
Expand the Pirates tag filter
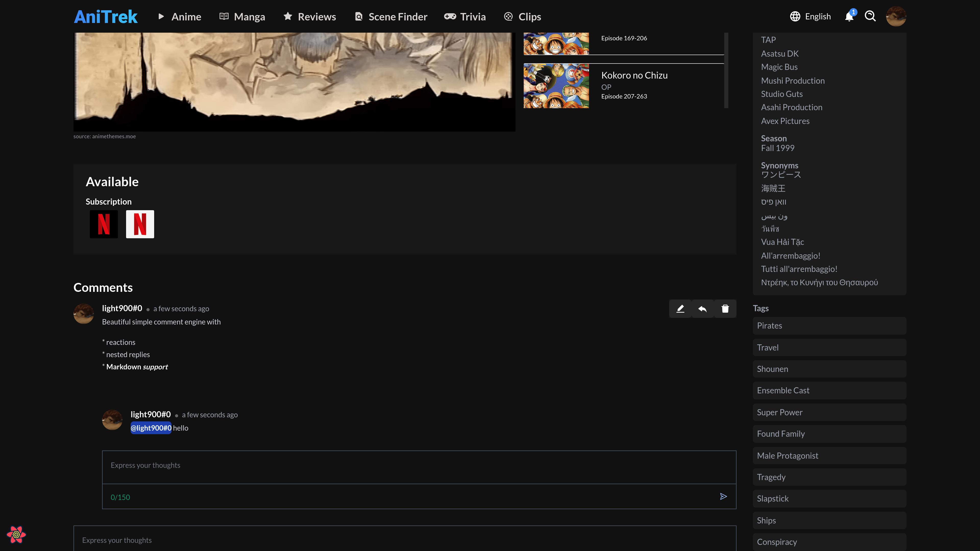click(x=829, y=325)
